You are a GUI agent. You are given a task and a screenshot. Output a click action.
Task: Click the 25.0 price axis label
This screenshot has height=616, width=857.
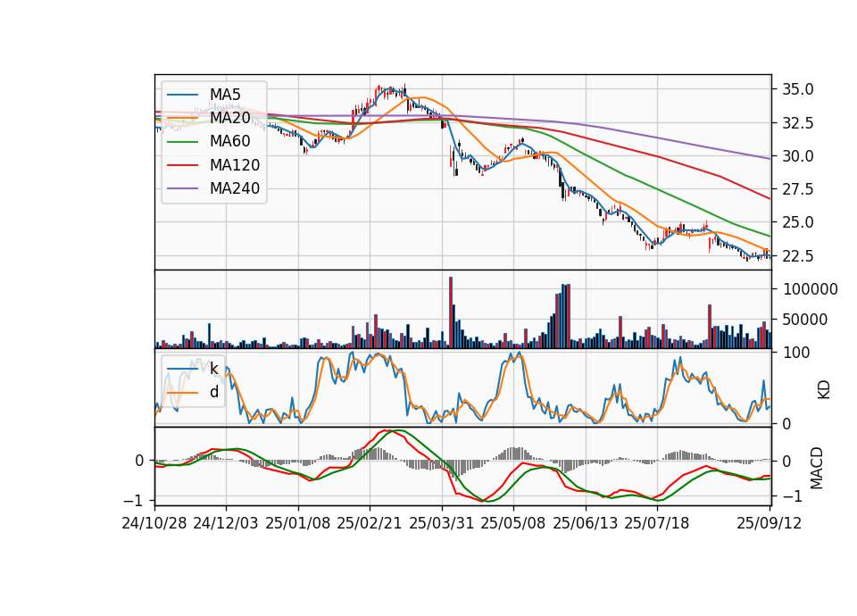[797, 222]
